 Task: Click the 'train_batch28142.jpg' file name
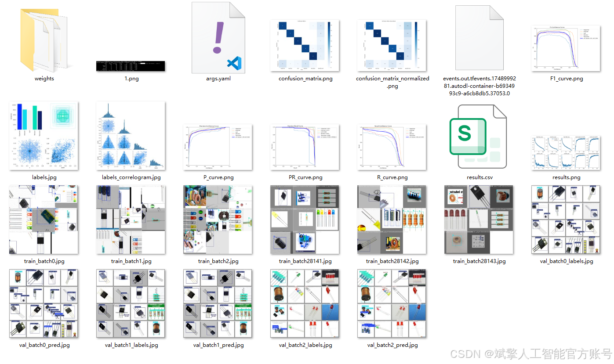[x=392, y=261]
